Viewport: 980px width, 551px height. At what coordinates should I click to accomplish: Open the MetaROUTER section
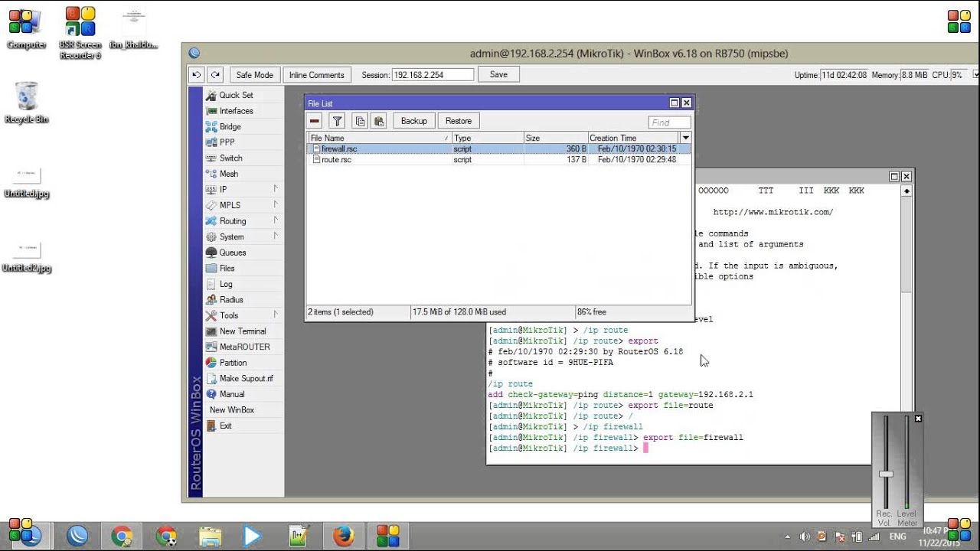244,347
